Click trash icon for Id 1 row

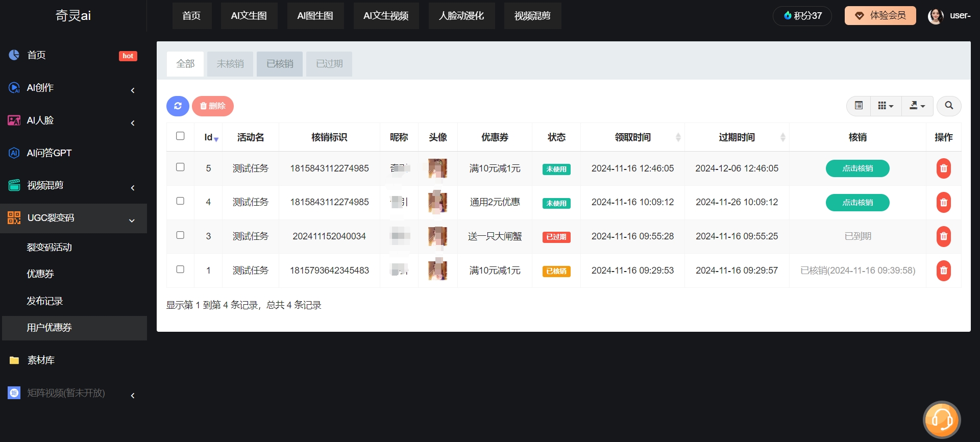click(x=943, y=271)
